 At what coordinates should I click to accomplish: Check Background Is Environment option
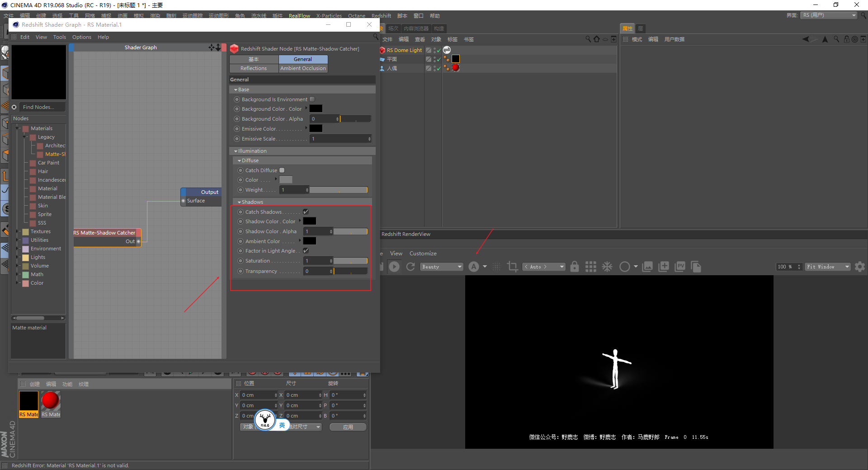(312, 99)
